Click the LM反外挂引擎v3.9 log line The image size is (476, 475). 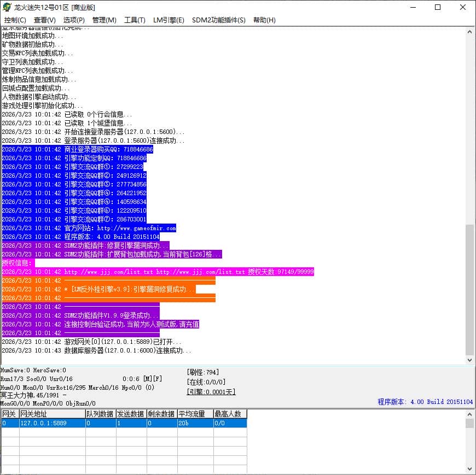tap(98, 289)
